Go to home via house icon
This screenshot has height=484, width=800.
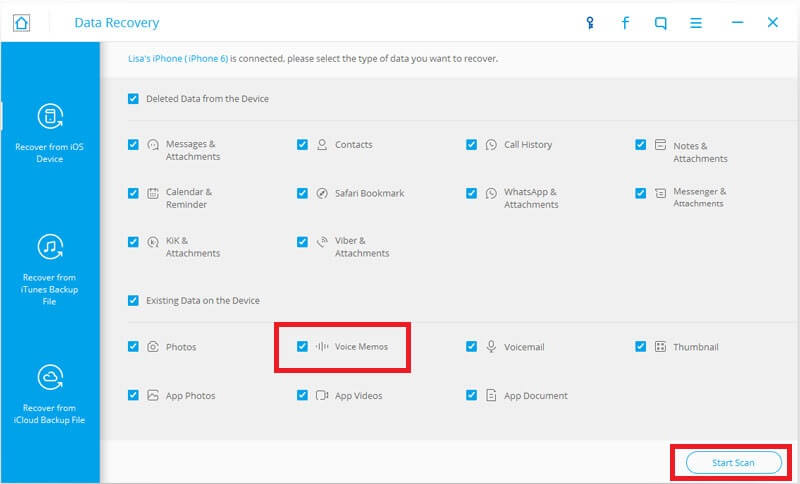21,23
